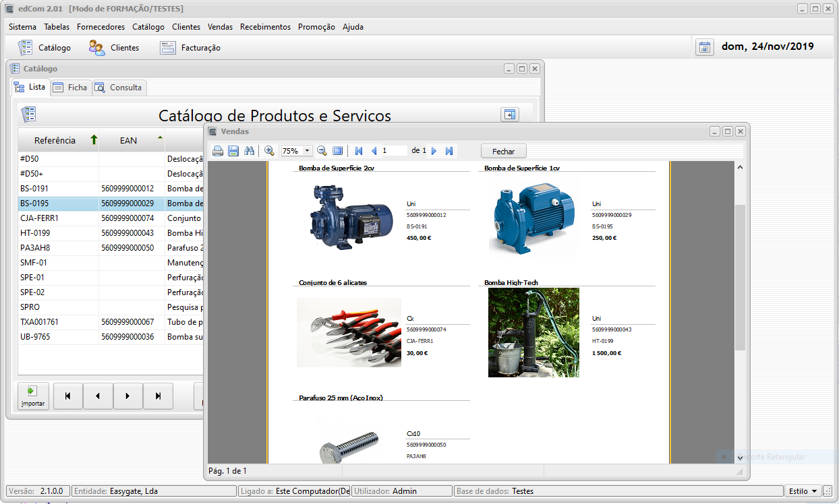Go to next record in Catálogo navigation
Screen dimensions: 839x504
[x=128, y=396]
